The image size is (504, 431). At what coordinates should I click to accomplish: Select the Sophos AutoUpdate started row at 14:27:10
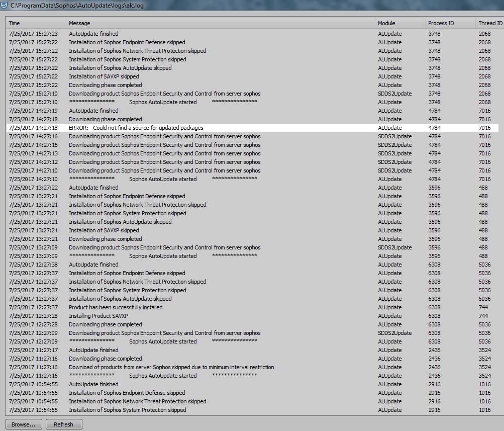pyautogui.click(x=252, y=179)
